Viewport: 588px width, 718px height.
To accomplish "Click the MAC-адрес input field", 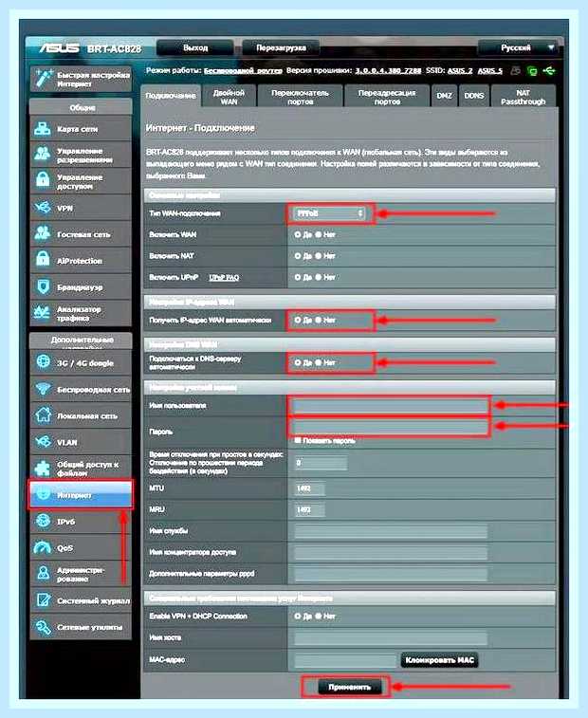I will click(x=346, y=660).
